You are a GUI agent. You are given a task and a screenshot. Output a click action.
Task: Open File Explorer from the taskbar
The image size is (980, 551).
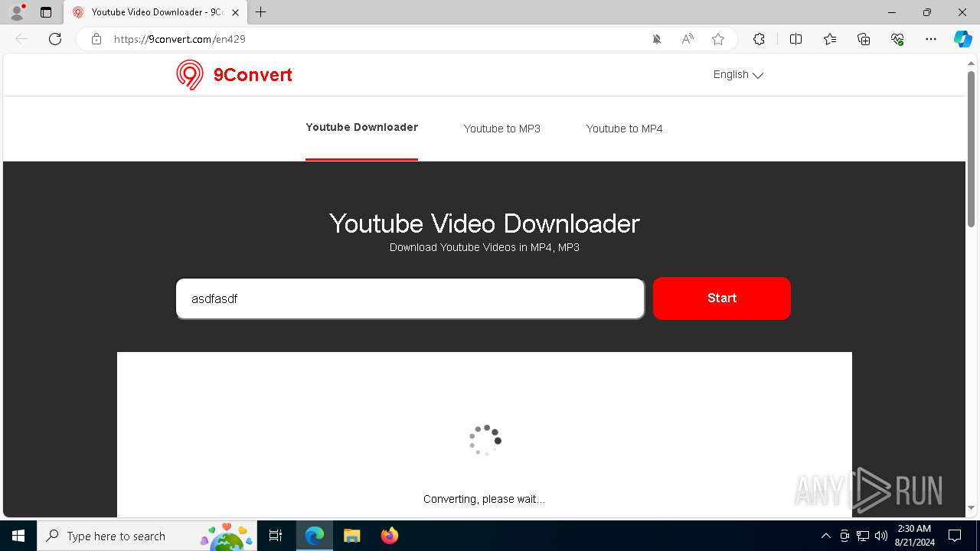pyautogui.click(x=352, y=536)
